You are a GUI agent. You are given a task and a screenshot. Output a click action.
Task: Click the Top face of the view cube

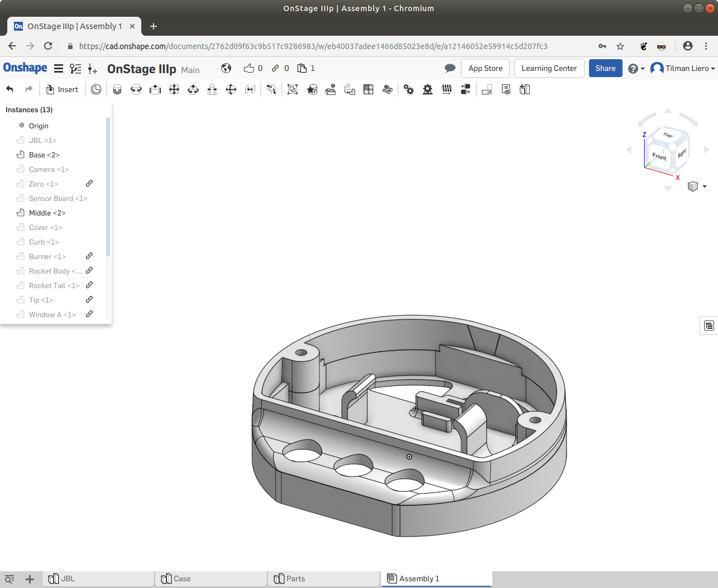[668, 135]
